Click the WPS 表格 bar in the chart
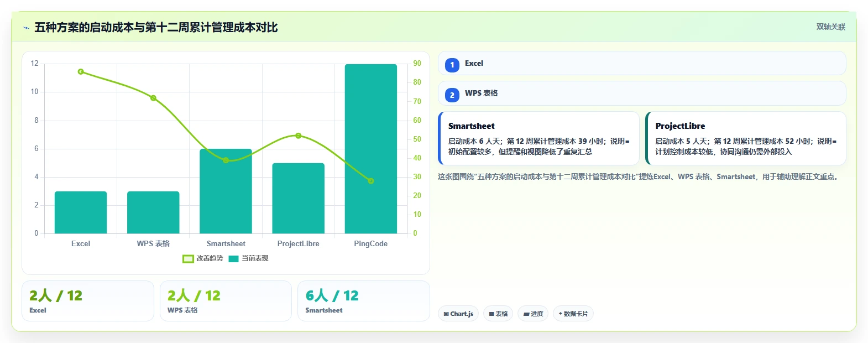This screenshot has height=343, width=868. (x=153, y=212)
